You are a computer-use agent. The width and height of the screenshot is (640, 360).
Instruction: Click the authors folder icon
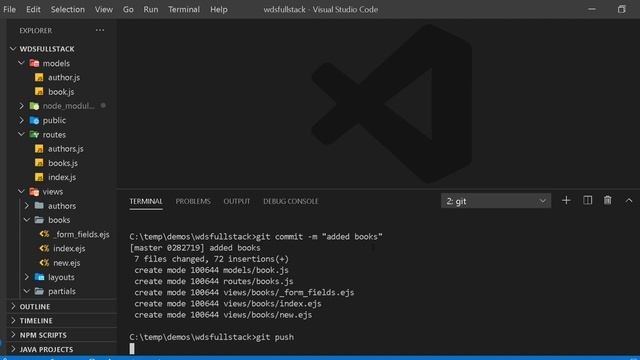click(x=39, y=206)
